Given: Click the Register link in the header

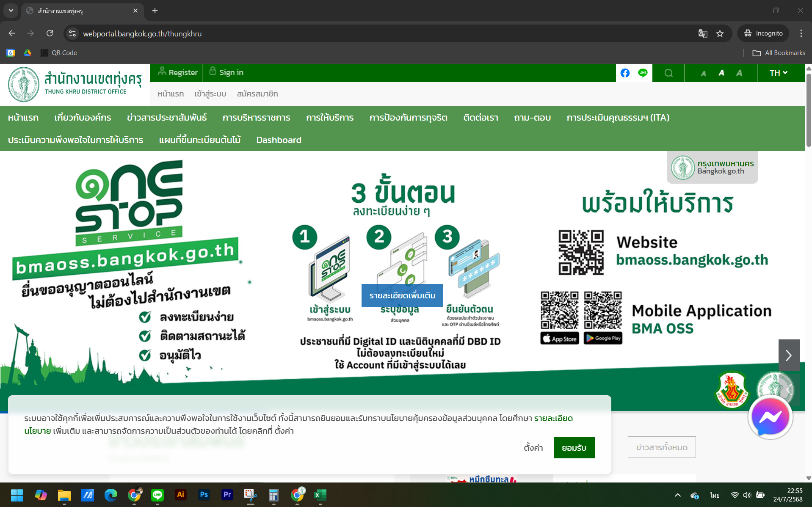Looking at the screenshot, I should [178, 72].
